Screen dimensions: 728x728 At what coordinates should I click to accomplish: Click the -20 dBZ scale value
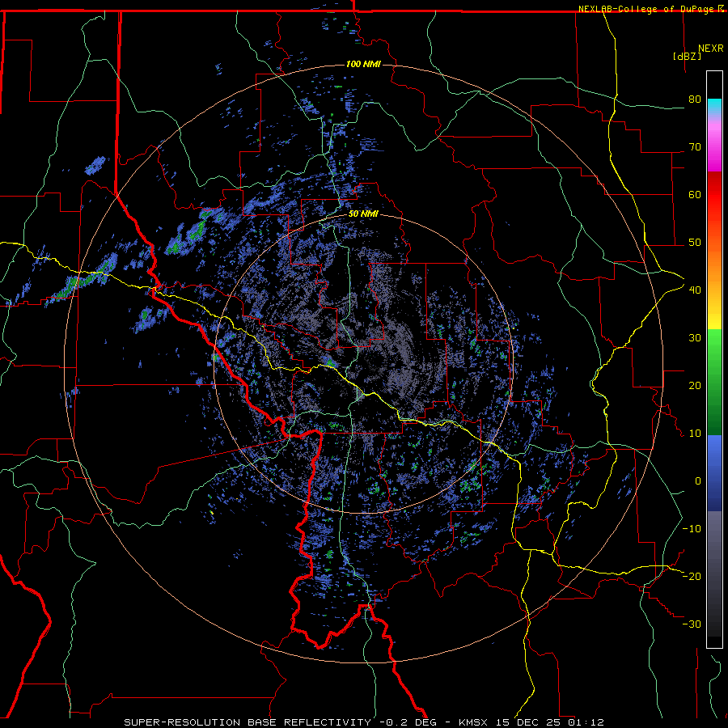(x=692, y=576)
